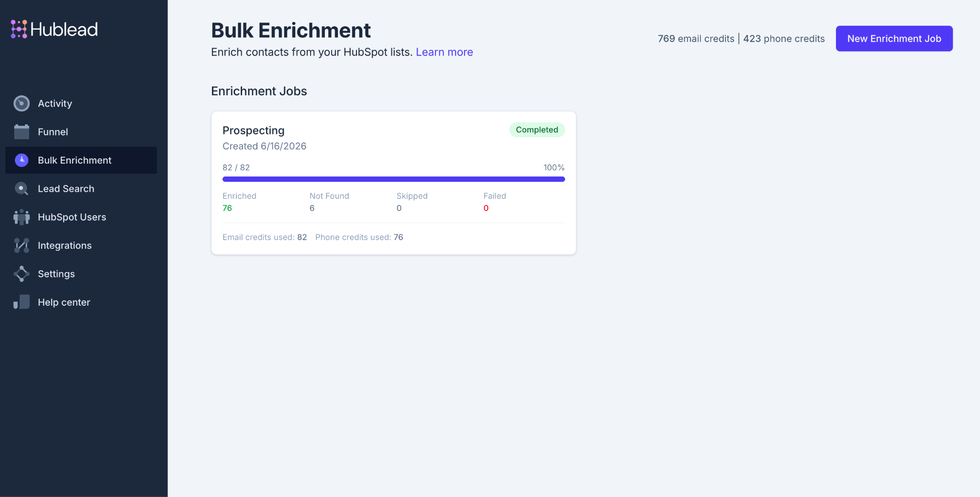Click the Not Found count 6

pyautogui.click(x=312, y=208)
